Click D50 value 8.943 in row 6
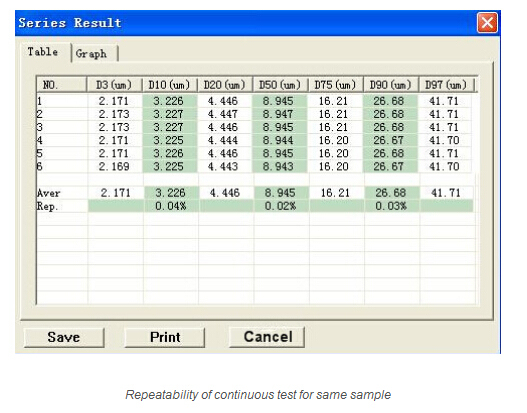The height and width of the screenshot is (413, 527). 278,167
